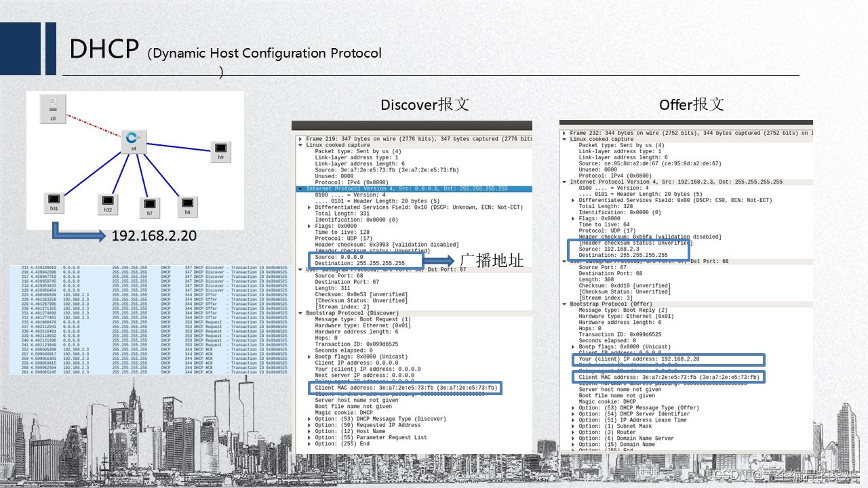Collapse Bootstrap Protocol (Offer) section
Image resolution: width=868 pixels, height=488 pixels.
(564, 304)
